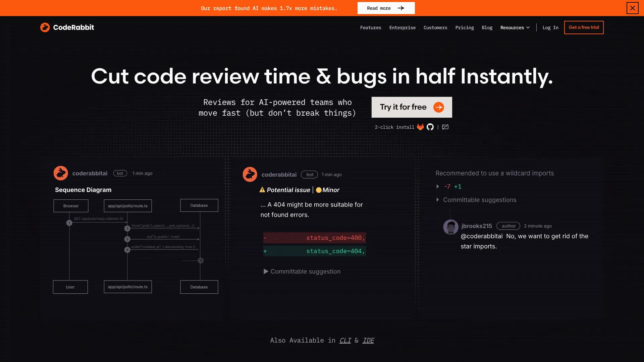This screenshot has height=362, width=644.
Task: Click the coderabbitai avatar on the Sequence Diagram card
Action: coord(61,173)
